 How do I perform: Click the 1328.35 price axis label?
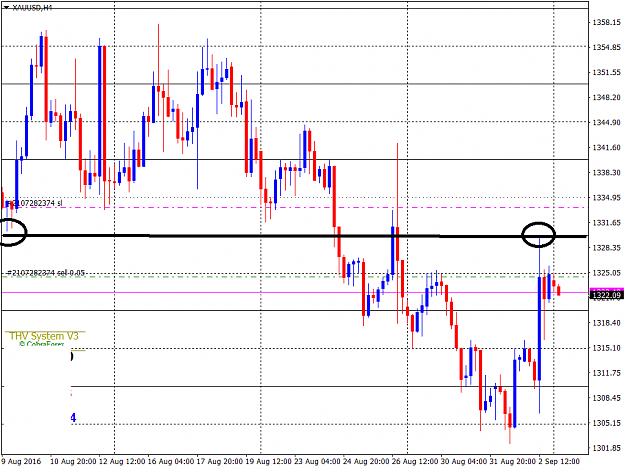[x=606, y=248]
